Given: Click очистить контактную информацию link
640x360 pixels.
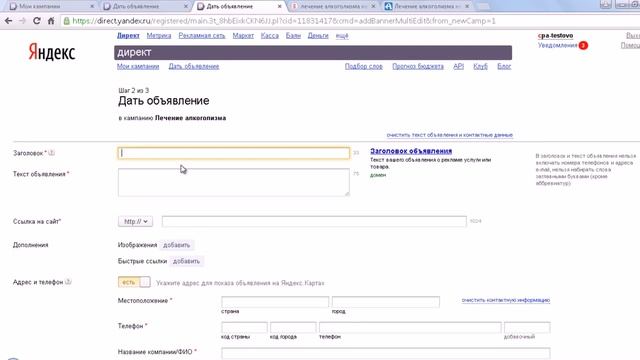Looking at the screenshot, I should 506,300.
